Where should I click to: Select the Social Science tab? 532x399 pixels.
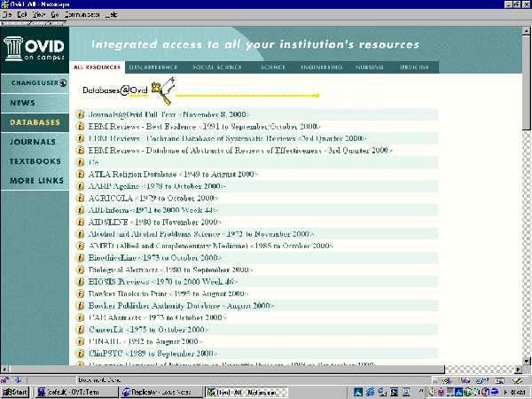click(x=217, y=67)
